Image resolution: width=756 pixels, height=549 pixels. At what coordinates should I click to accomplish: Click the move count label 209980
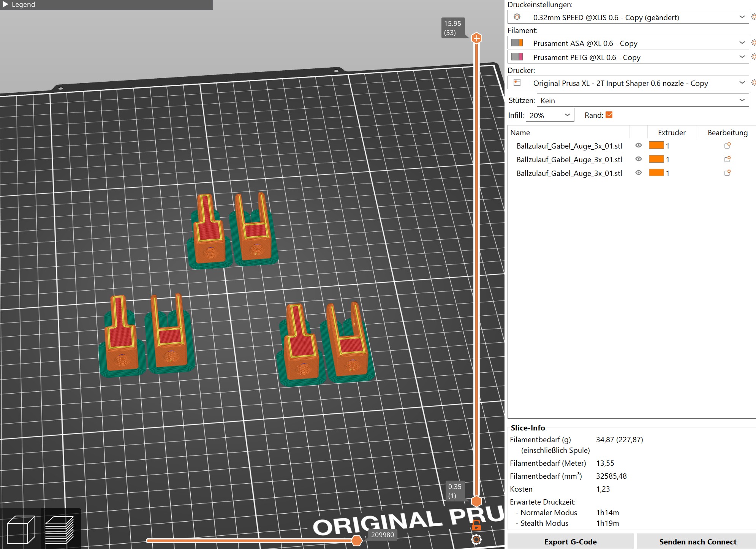(383, 535)
